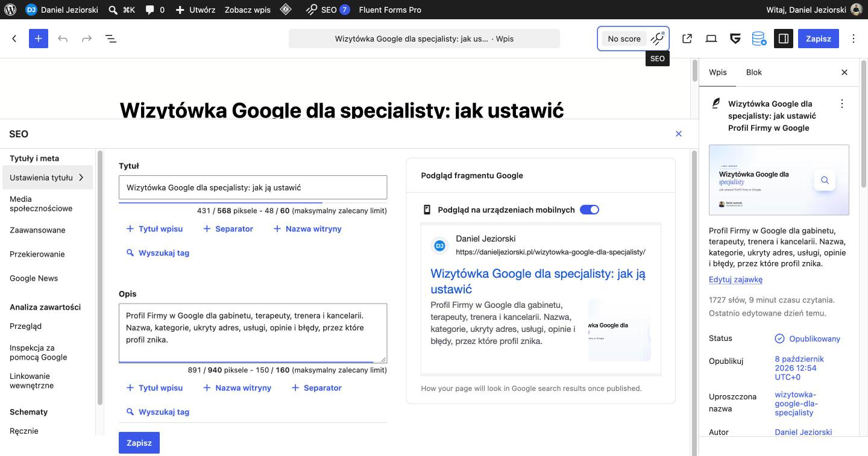Close the post settings sidebar
The height and width of the screenshot is (456, 868).
pyautogui.click(x=844, y=72)
